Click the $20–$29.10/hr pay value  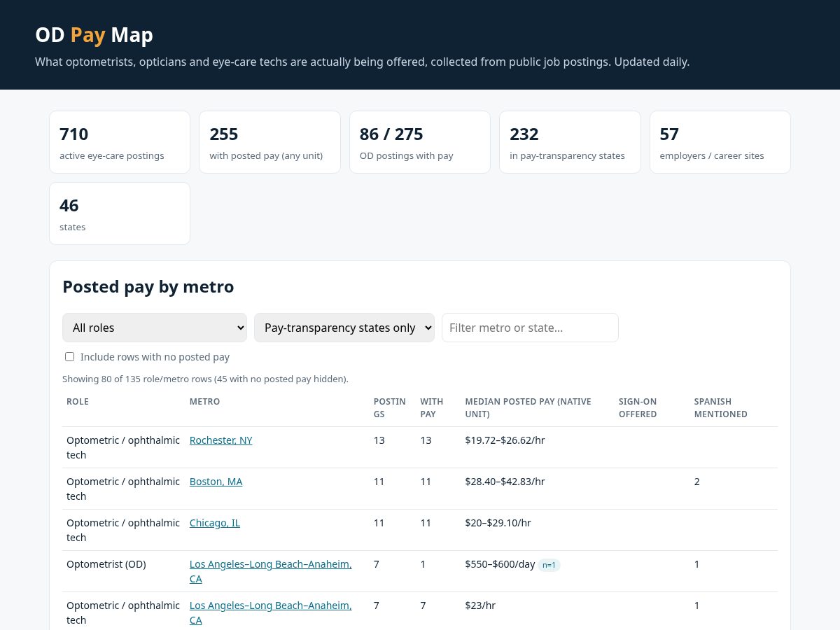[498, 523]
